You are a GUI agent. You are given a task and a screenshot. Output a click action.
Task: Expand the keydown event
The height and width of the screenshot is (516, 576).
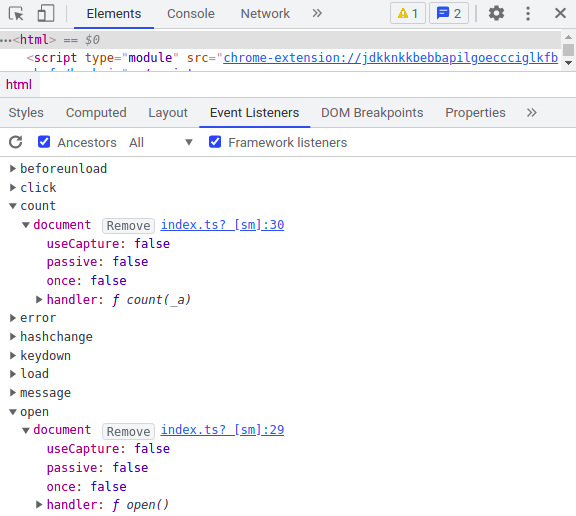coord(13,356)
